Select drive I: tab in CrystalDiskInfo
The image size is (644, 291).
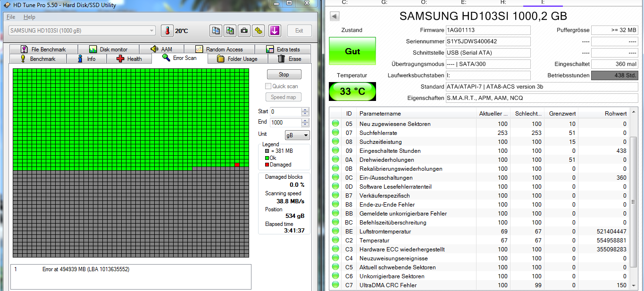pyautogui.click(x=543, y=2)
